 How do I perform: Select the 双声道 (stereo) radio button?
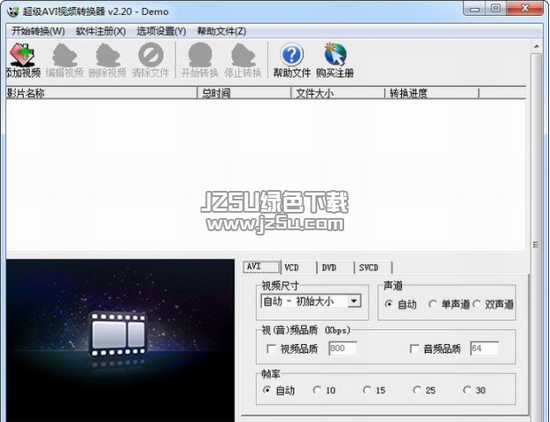tap(476, 304)
